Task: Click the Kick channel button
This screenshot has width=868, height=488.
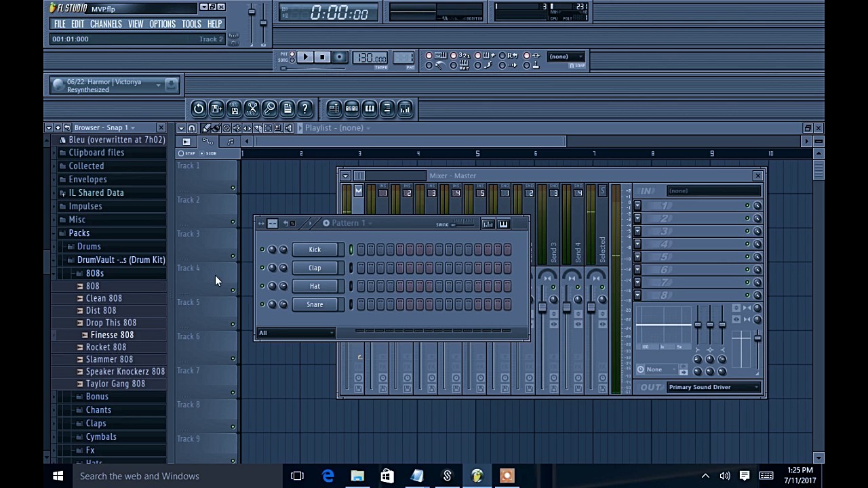Action: tap(315, 250)
